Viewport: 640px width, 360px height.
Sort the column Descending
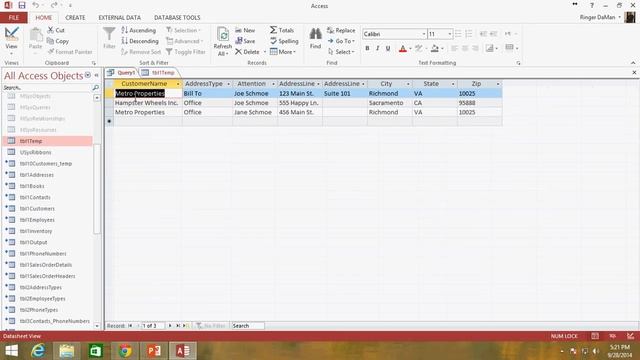pos(140,41)
